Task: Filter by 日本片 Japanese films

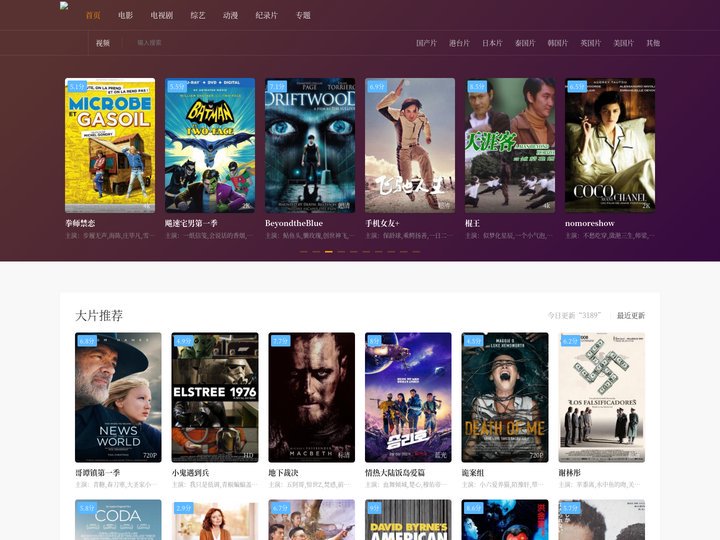Action: tap(492, 43)
